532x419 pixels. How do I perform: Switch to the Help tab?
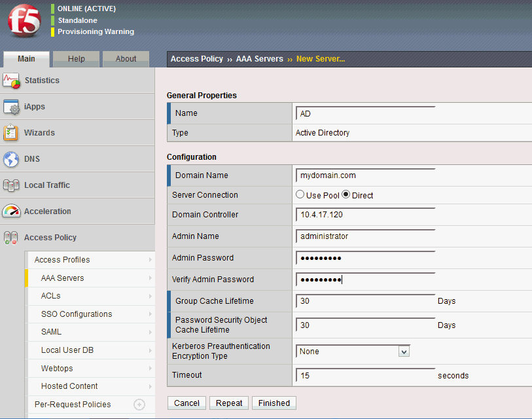77,59
